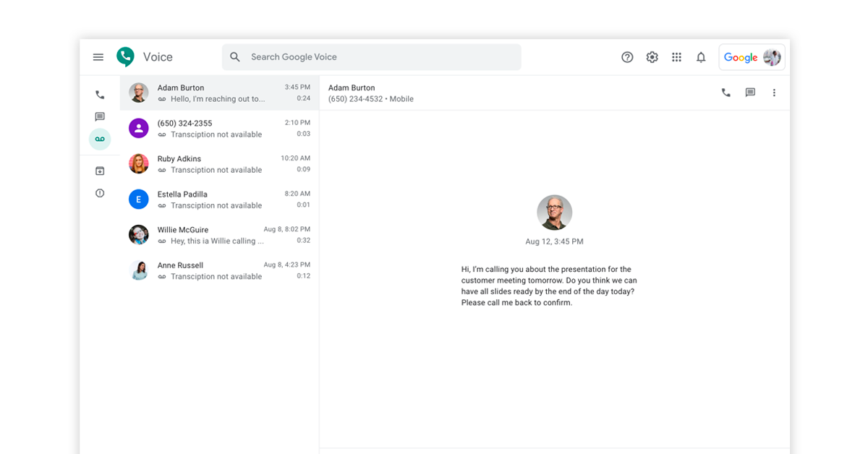Call Adam Burton from conversation header

(726, 93)
